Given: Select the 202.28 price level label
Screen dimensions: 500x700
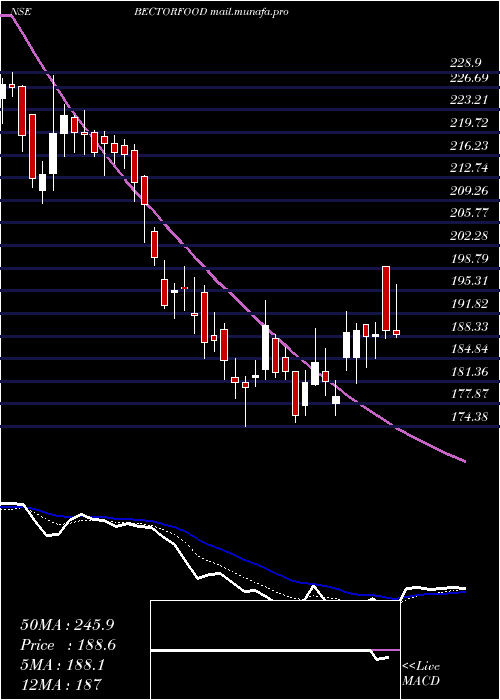Looking at the screenshot, I should click(x=469, y=236).
